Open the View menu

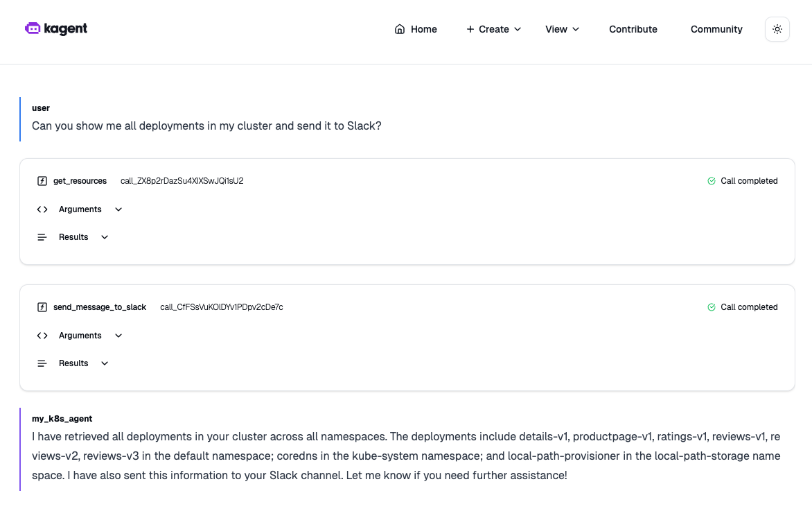[x=562, y=29]
